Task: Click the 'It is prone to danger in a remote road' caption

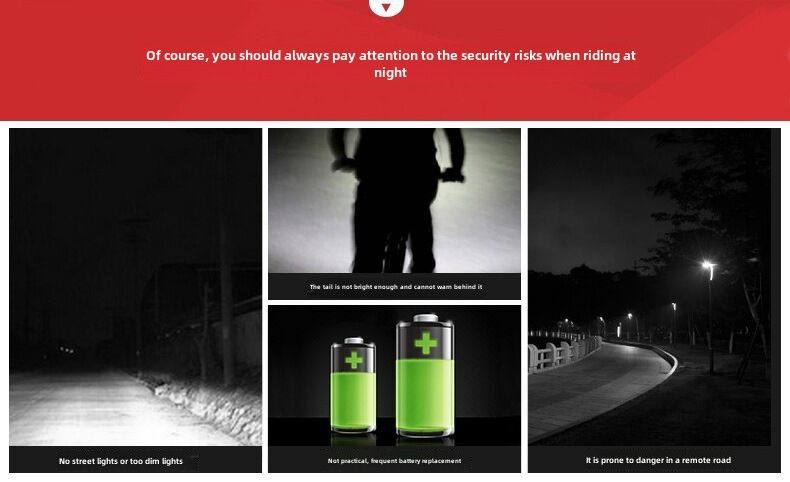Action: tap(658, 460)
